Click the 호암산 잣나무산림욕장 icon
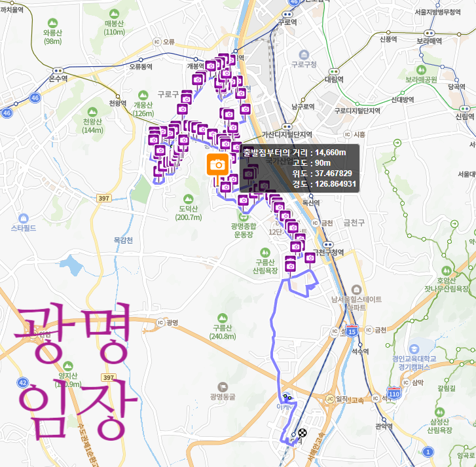 click(447, 271)
